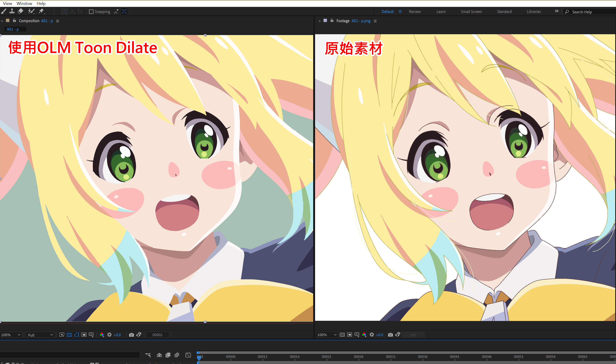The image size is (616, 364).
Task: Open the Default workspace options menu
Action: tap(400, 11)
